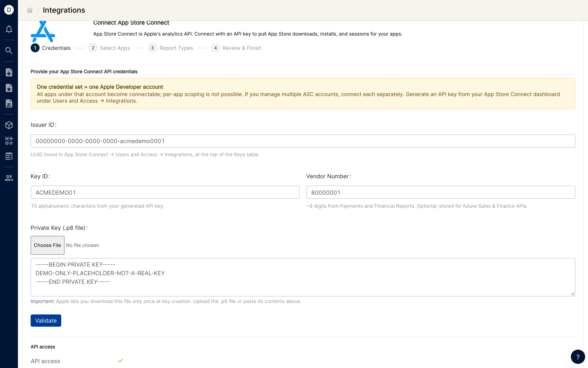Open the cube package sidebar icon
The image size is (588, 368).
(x=9, y=125)
